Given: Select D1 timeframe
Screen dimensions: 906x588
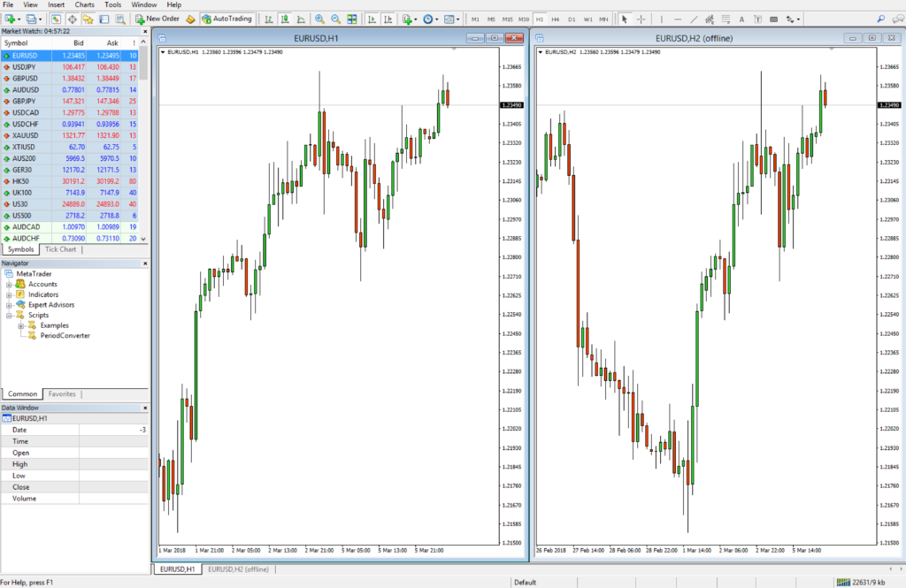Looking at the screenshot, I should tap(572, 19).
